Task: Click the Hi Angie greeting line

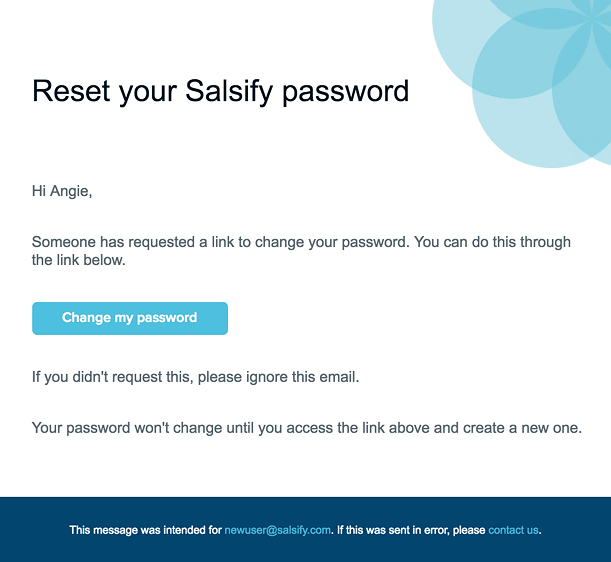Action: (x=62, y=191)
